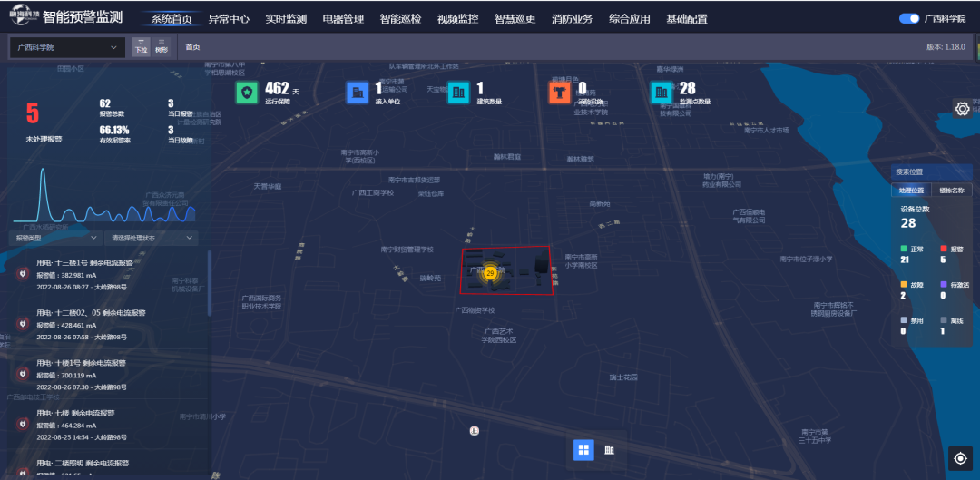Click the alarm trend line chart
980x480 pixels.
[104, 195]
